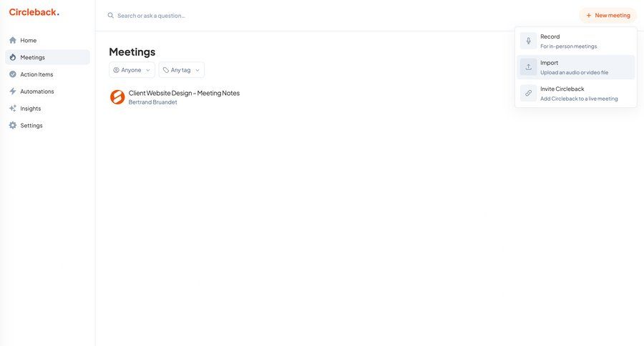Click the Settings gear icon
Screen dimensions: 644x346
pos(13,126)
